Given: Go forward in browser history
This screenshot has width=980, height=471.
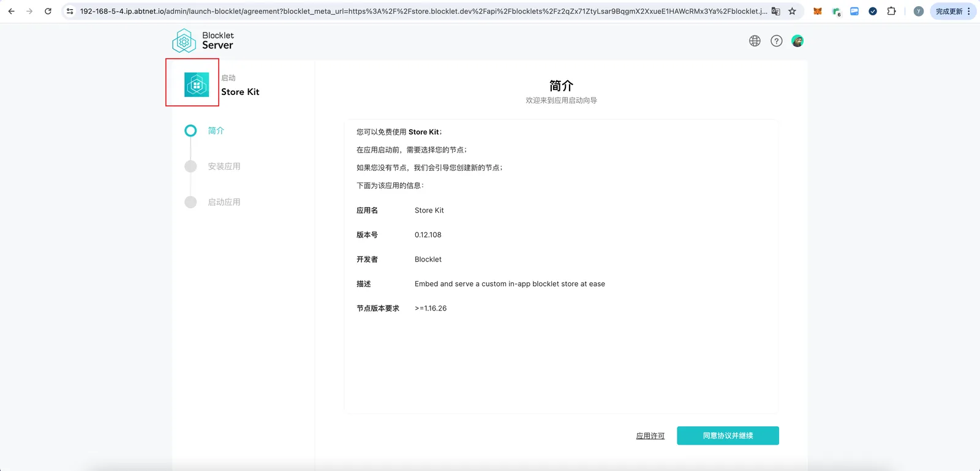Looking at the screenshot, I should (x=29, y=11).
